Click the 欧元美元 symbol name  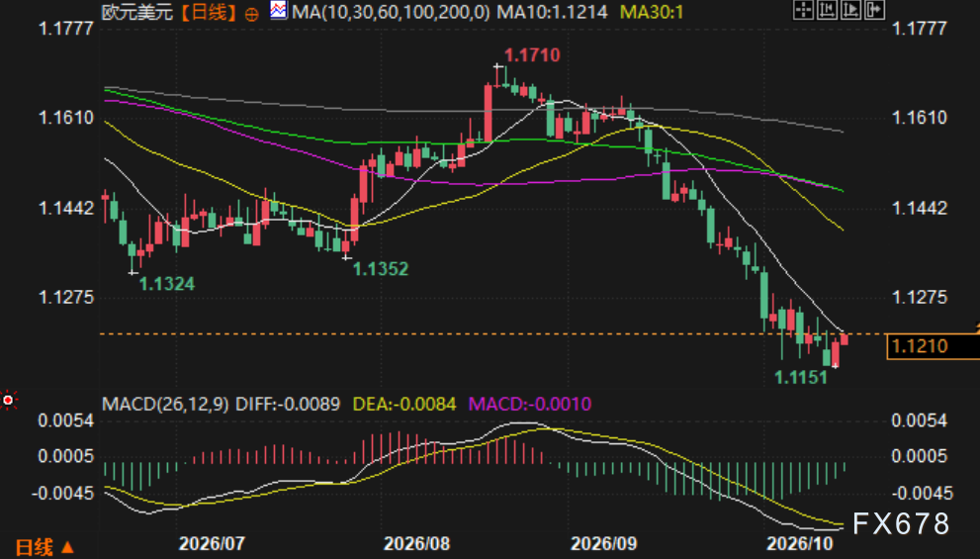click(x=137, y=12)
